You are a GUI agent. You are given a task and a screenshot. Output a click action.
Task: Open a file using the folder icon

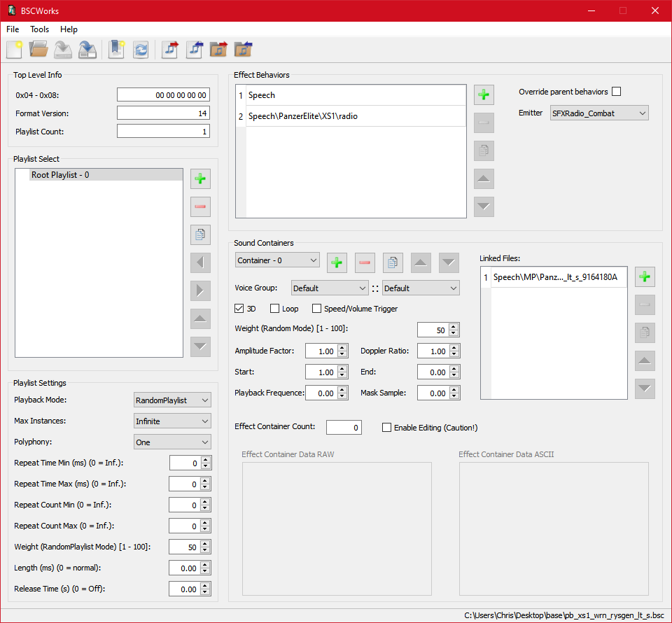[38, 50]
